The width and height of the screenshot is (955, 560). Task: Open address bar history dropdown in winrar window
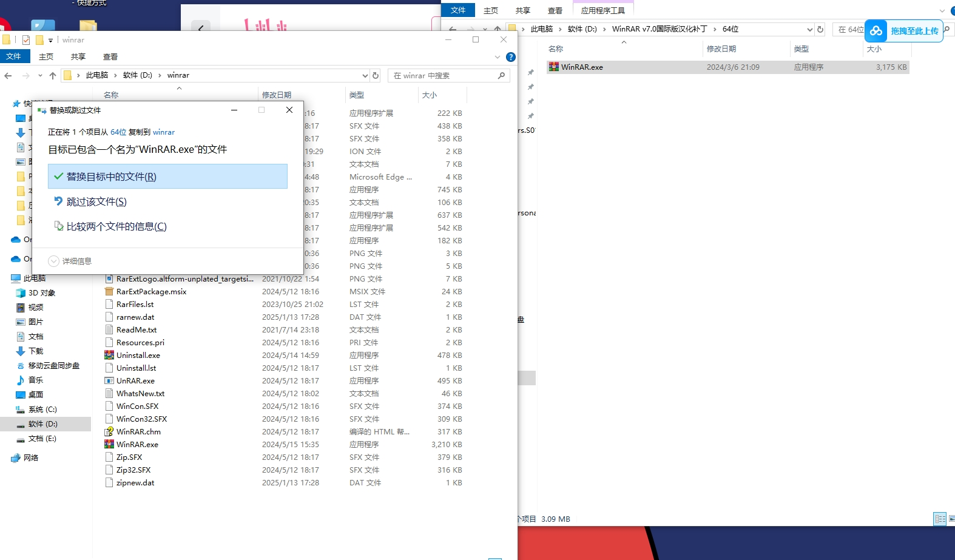[365, 75]
